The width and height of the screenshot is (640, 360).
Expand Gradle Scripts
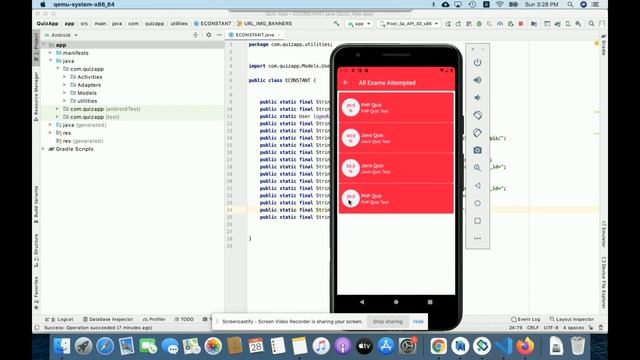tap(43, 149)
